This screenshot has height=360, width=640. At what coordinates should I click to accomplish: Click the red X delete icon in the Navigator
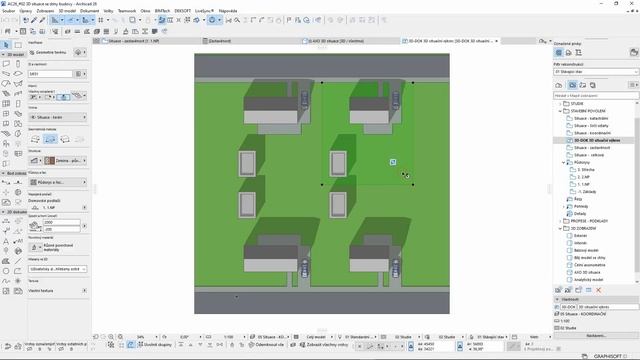598,290
